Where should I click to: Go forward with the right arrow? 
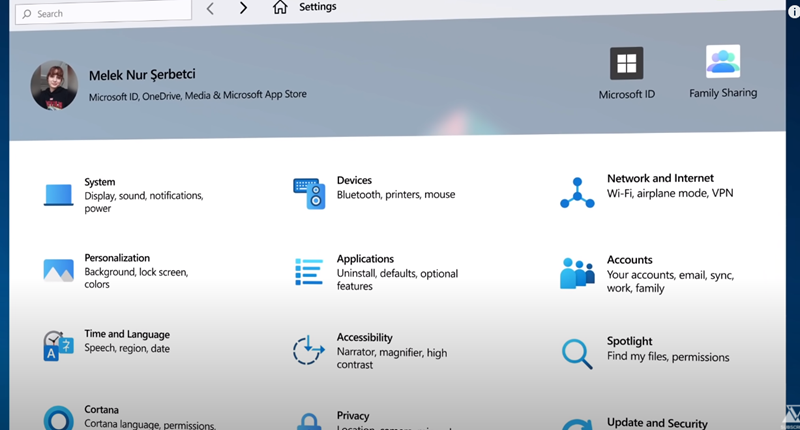coord(243,8)
